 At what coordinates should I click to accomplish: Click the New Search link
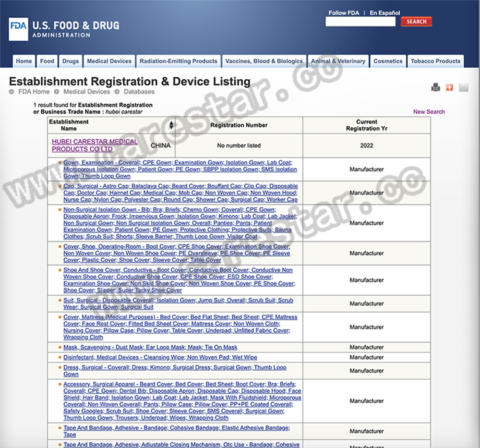(x=429, y=112)
